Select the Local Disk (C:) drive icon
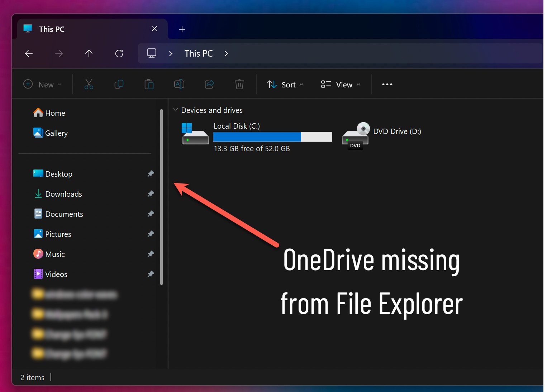The image size is (547, 392). point(195,134)
